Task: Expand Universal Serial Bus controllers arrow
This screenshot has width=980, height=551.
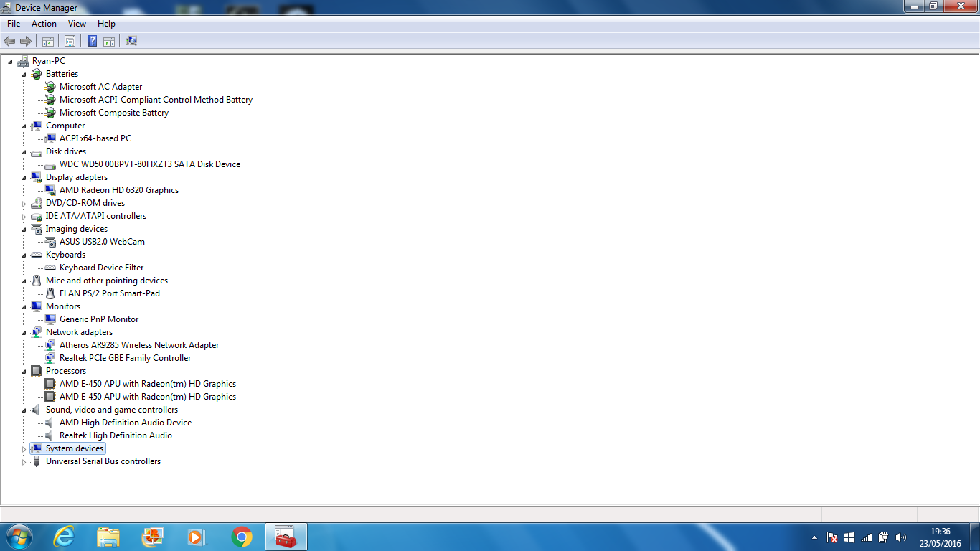Action: pyautogui.click(x=24, y=461)
